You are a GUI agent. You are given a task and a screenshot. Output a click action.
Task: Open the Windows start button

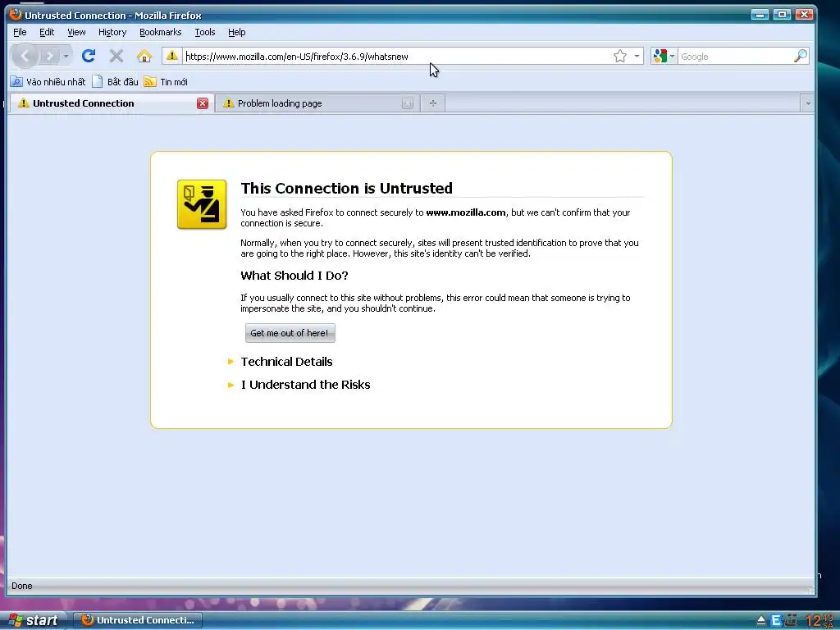click(x=34, y=620)
